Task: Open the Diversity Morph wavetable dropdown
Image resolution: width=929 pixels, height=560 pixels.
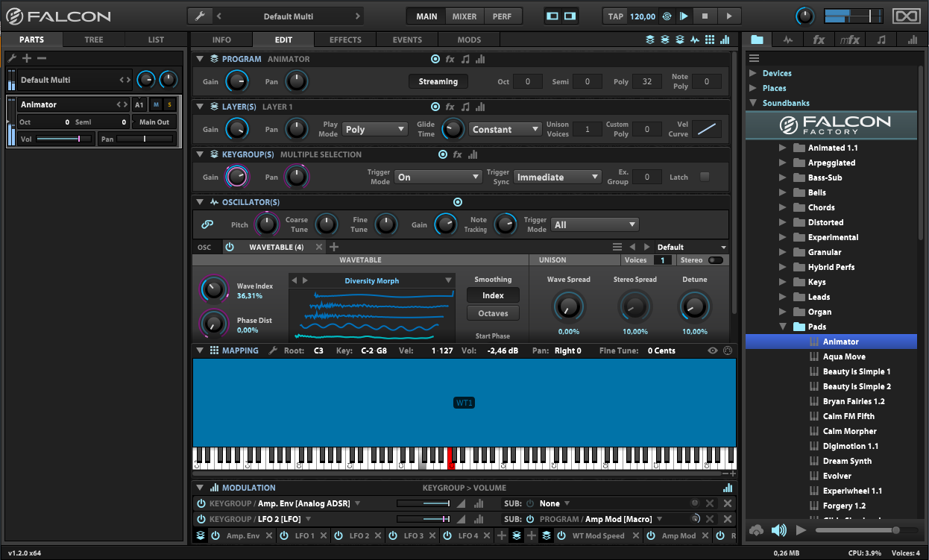Action: tap(371, 280)
